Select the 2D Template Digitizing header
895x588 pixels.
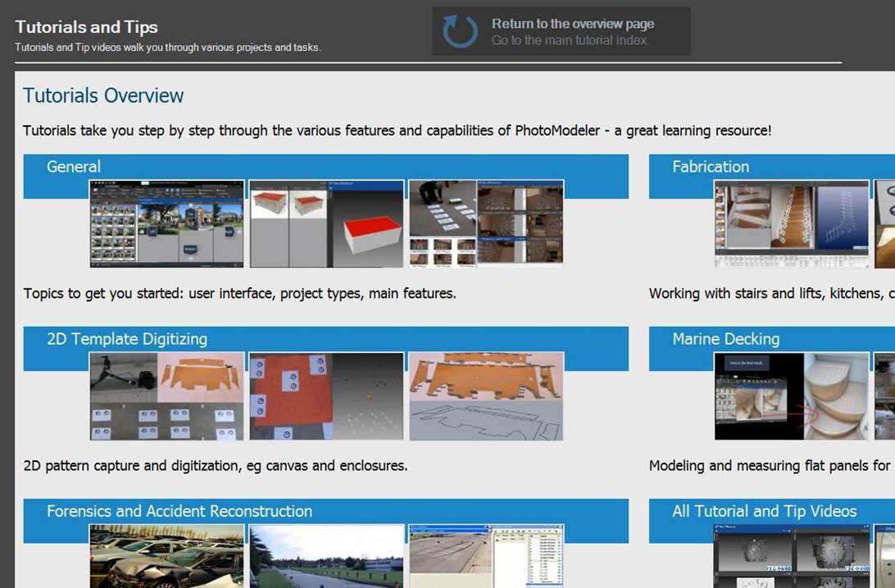pyautogui.click(x=127, y=339)
